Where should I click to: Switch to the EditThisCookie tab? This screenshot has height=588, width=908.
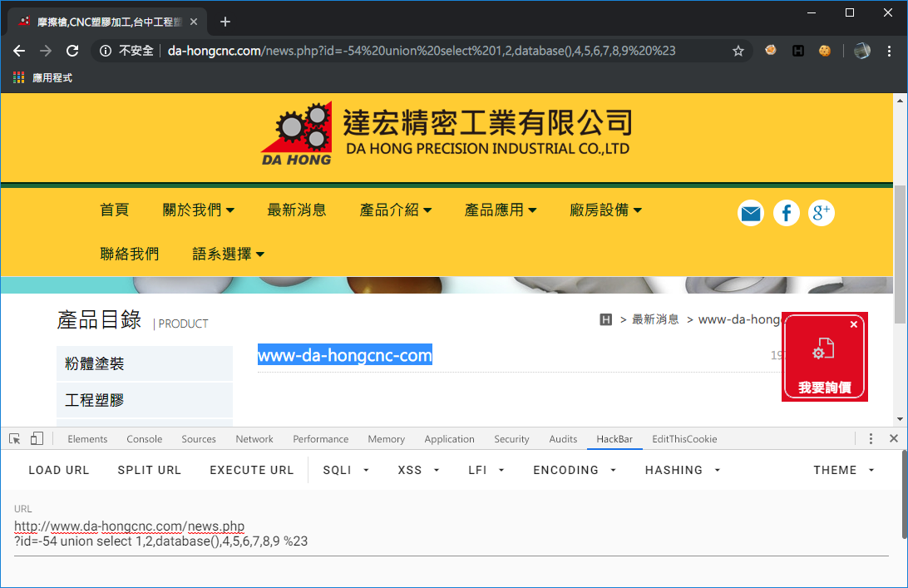tap(684, 439)
